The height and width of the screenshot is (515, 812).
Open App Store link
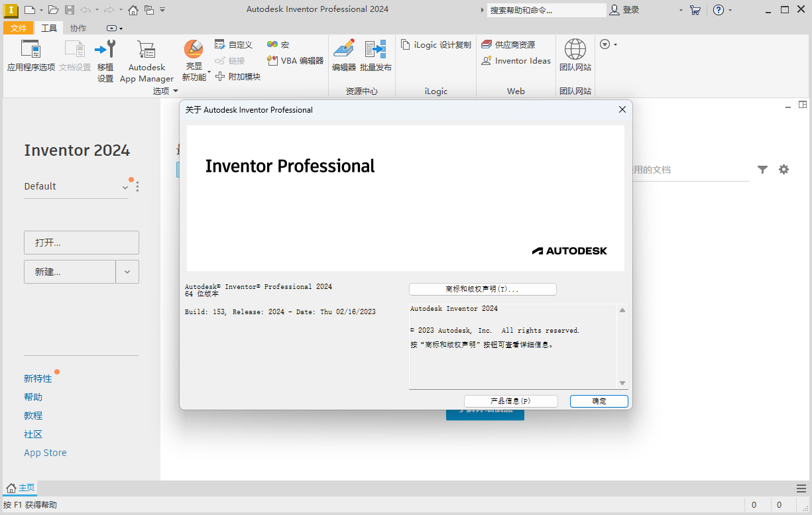[45, 453]
